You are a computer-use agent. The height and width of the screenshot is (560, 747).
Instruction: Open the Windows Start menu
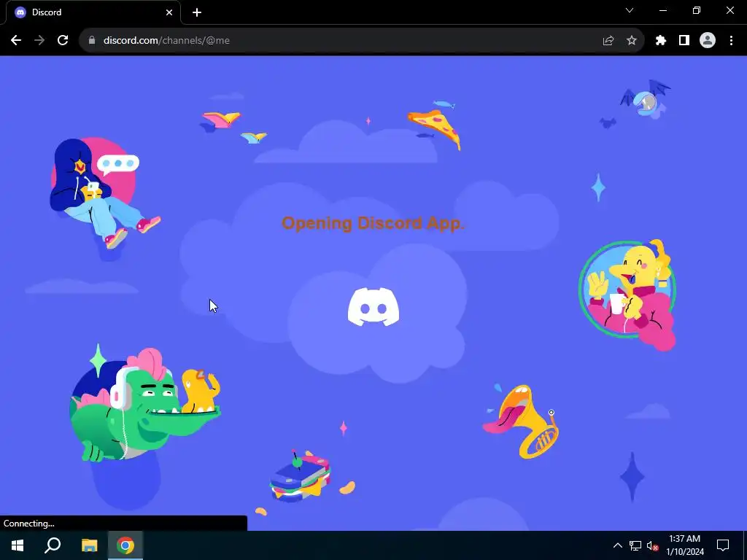coord(18,545)
